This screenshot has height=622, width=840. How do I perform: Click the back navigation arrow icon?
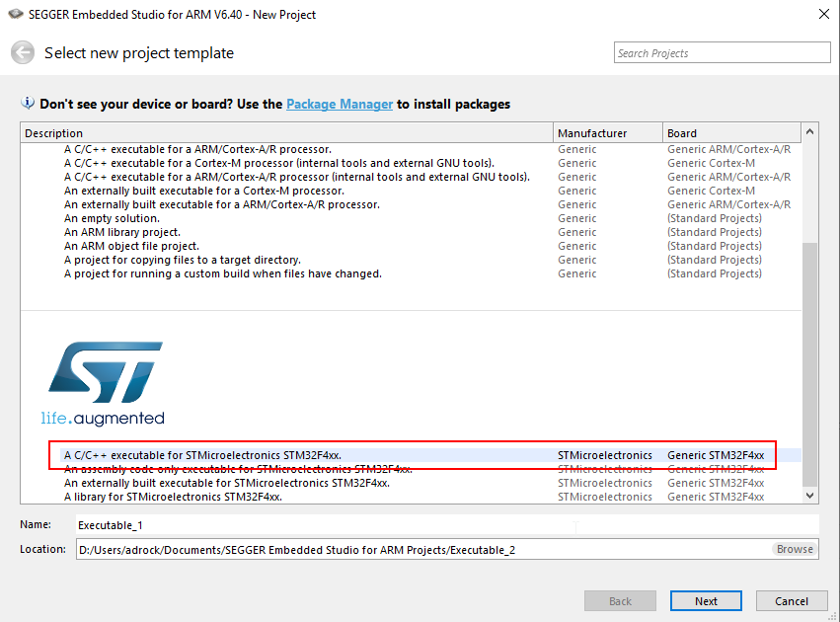pos(22,52)
